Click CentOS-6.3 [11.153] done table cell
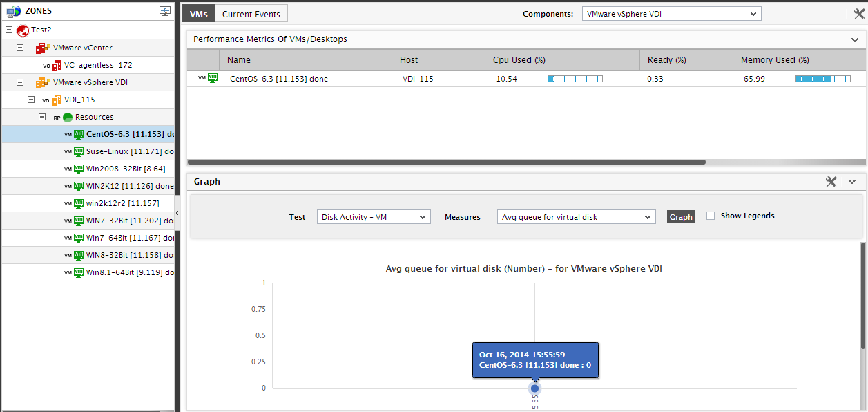 [x=279, y=79]
